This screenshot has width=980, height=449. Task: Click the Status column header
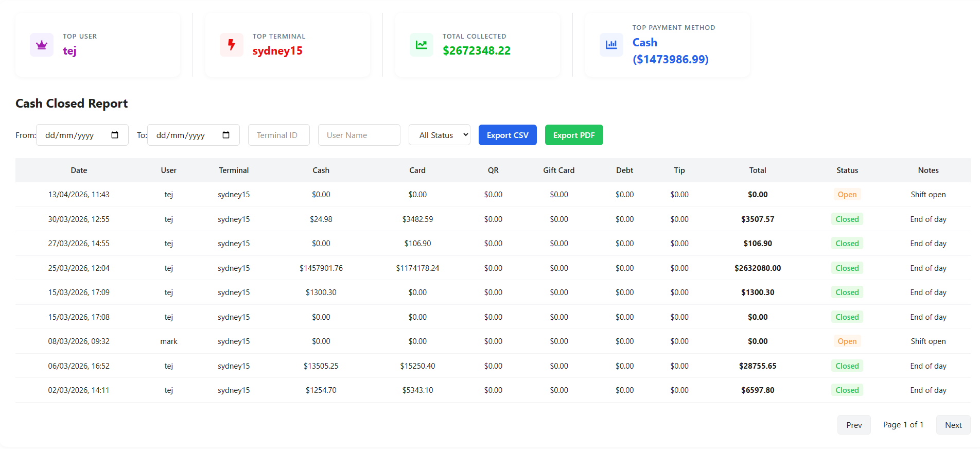tap(847, 170)
